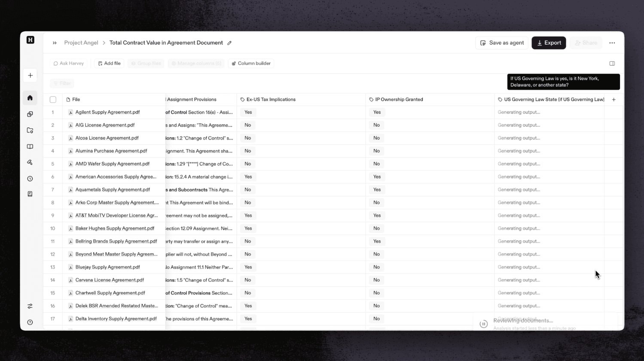Click the PDF icon beside Carvana License Agreement
The height and width of the screenshot is (361, 644).
point(70,280)
